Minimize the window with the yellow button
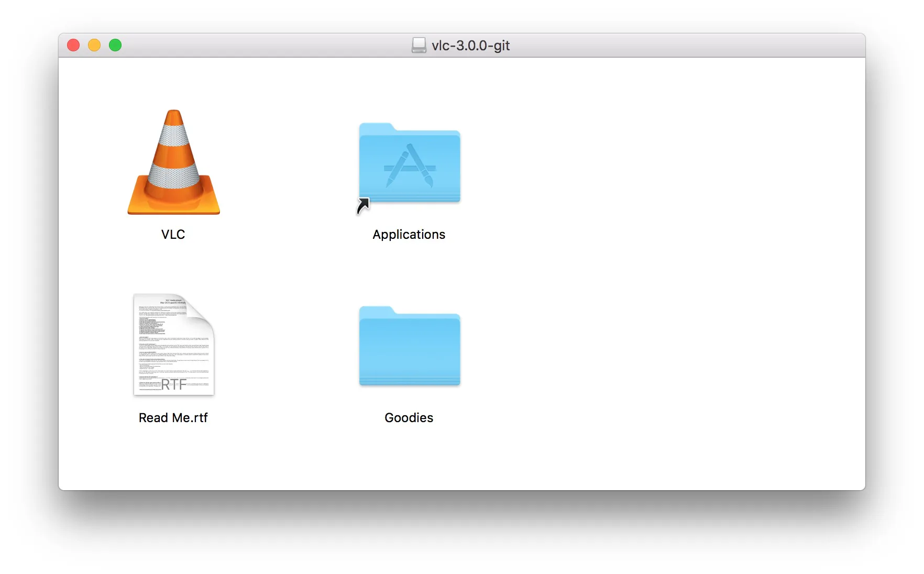This screenshot has width=924, height=574. (94, 46)
